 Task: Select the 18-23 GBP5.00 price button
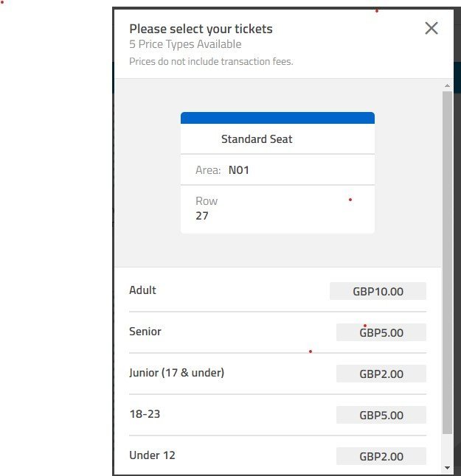[381, 415]
